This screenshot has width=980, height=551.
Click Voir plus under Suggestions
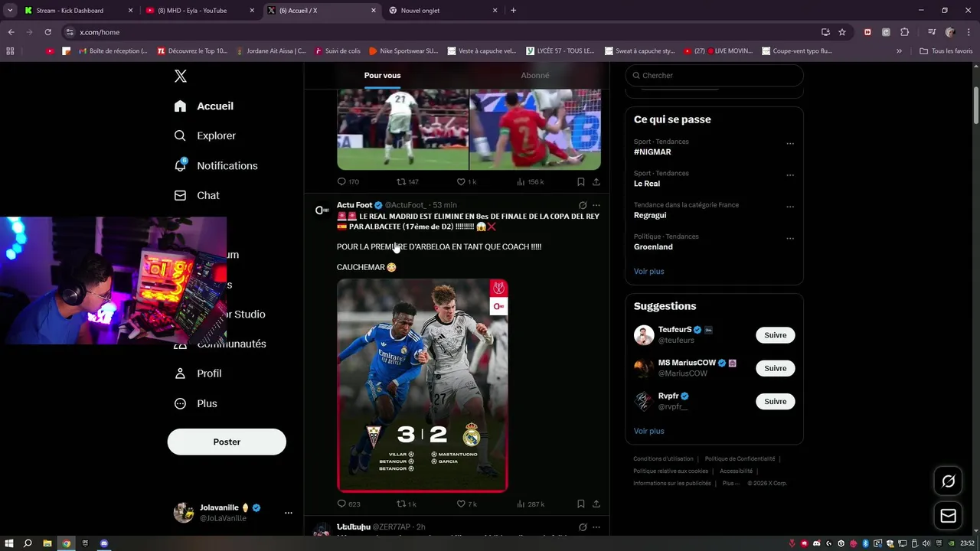pos(648,432)
